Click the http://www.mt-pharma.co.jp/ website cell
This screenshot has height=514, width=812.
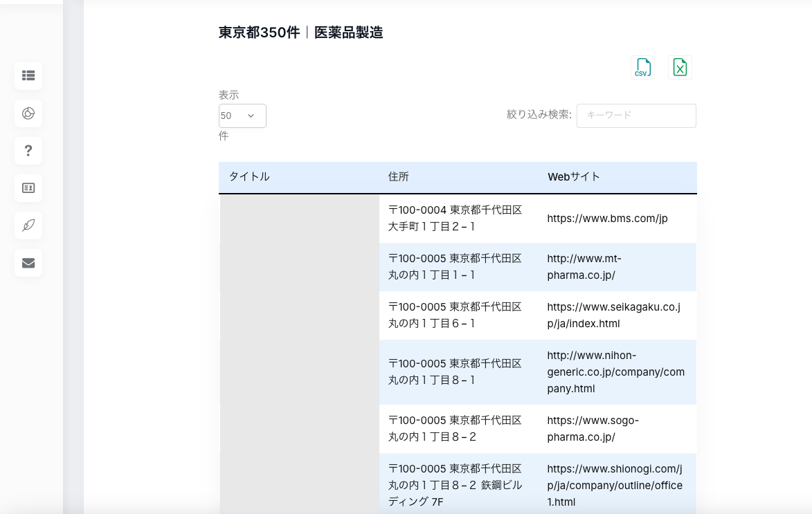tap(617, 267)
